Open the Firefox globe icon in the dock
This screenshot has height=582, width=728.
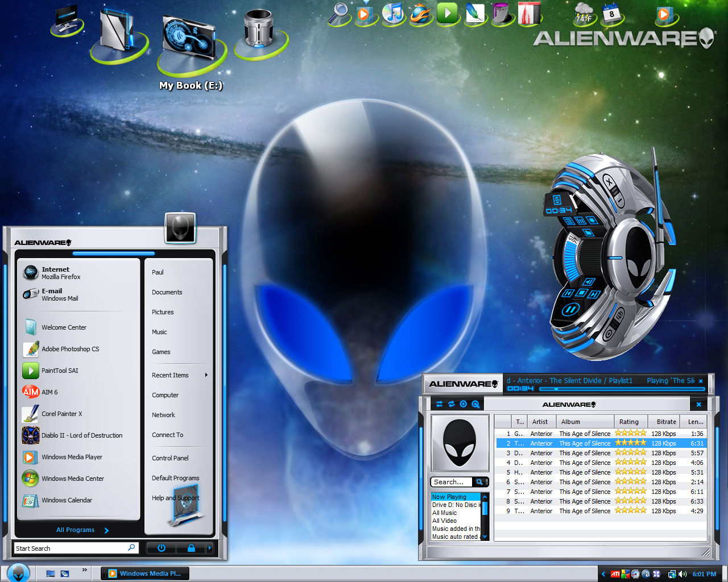[421, 13]
